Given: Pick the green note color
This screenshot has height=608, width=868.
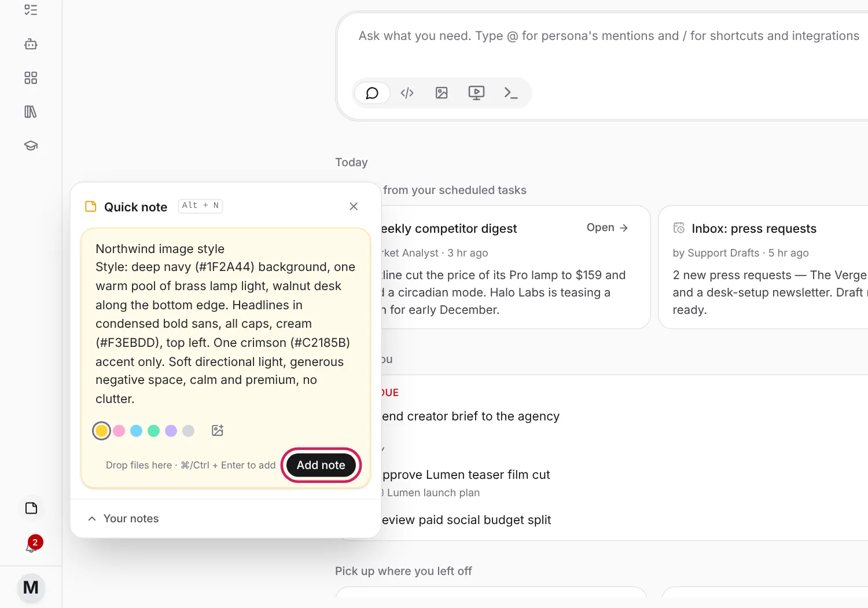Looking at the screenshot, I should click(x=153, y=431).
